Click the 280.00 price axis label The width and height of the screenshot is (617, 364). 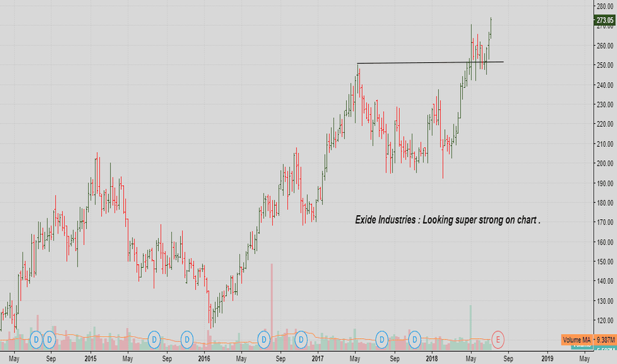coord(605,7)
